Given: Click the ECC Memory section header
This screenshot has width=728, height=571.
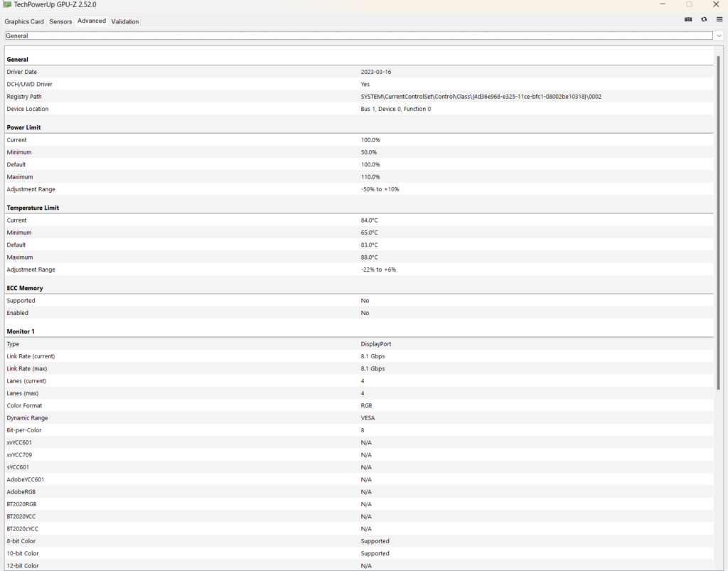Looking at the screenshot, I should click(25, 288).
